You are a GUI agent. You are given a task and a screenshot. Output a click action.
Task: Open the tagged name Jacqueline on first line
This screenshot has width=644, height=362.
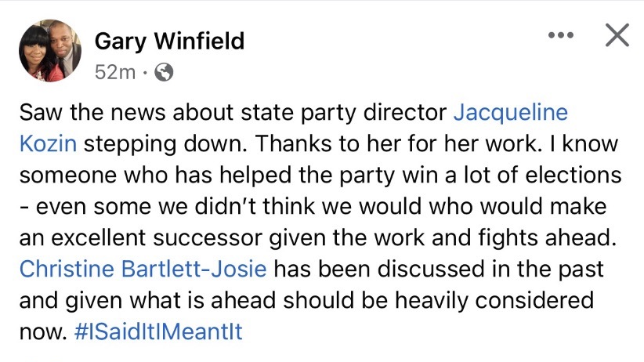[x=511, y=112]
